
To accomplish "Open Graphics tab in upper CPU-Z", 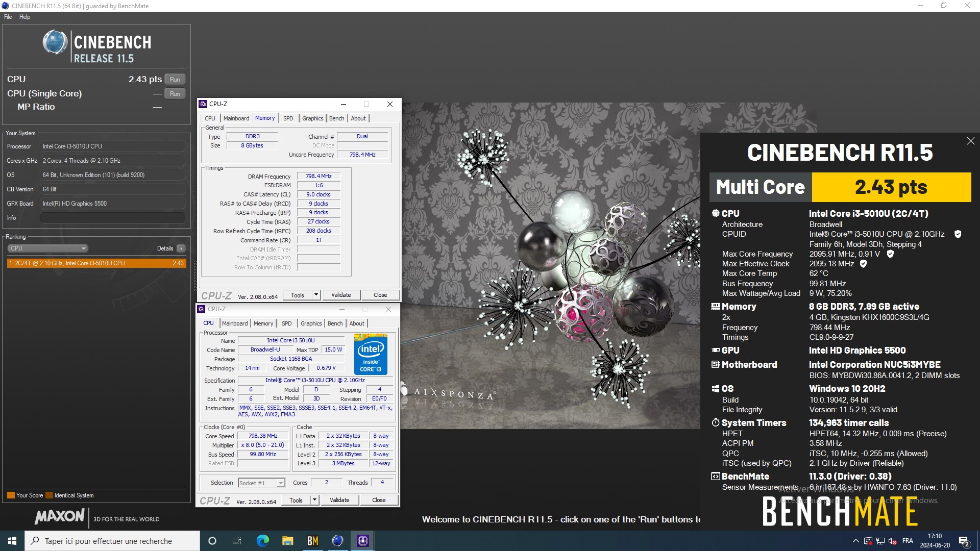I will (x=313, y=118).
